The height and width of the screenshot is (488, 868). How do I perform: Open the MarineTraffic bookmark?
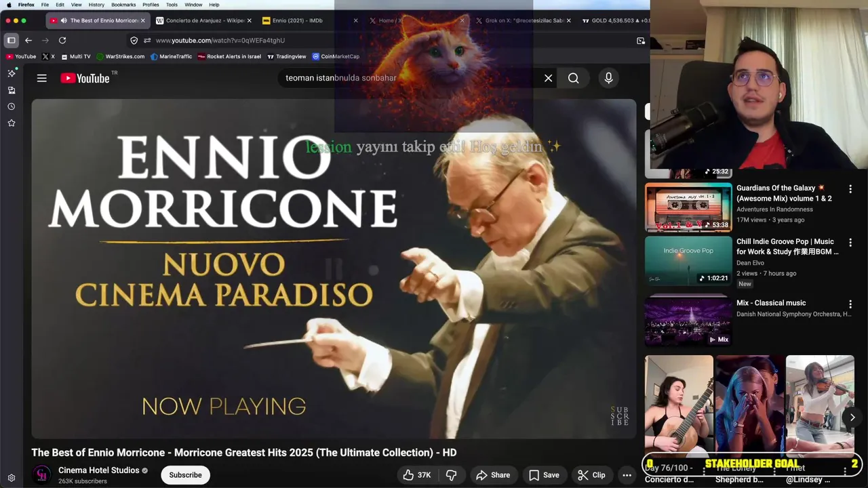[172, 57]
